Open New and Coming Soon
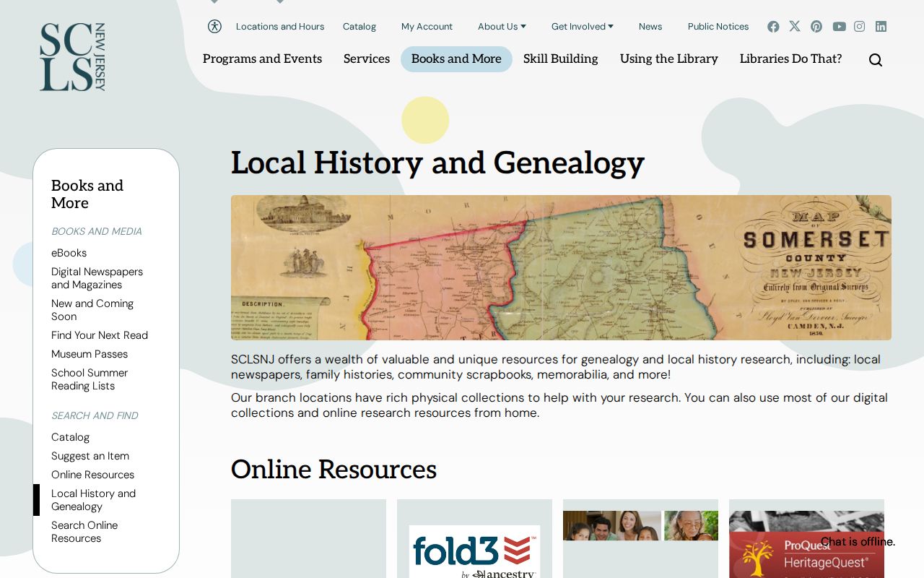Screen dimensions: 924x578 (x=92, y=310)
